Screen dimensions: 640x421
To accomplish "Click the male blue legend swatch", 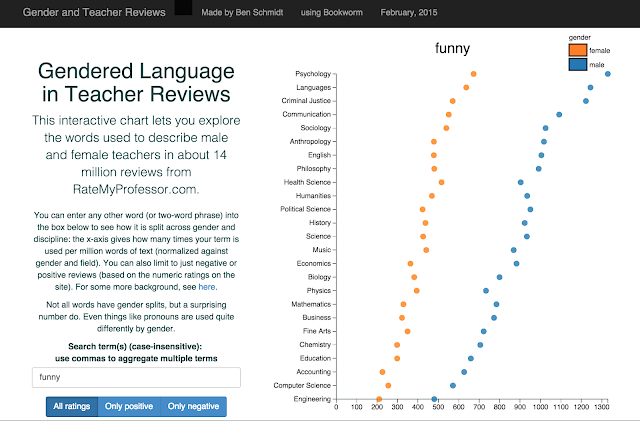I will pos(578,65).
